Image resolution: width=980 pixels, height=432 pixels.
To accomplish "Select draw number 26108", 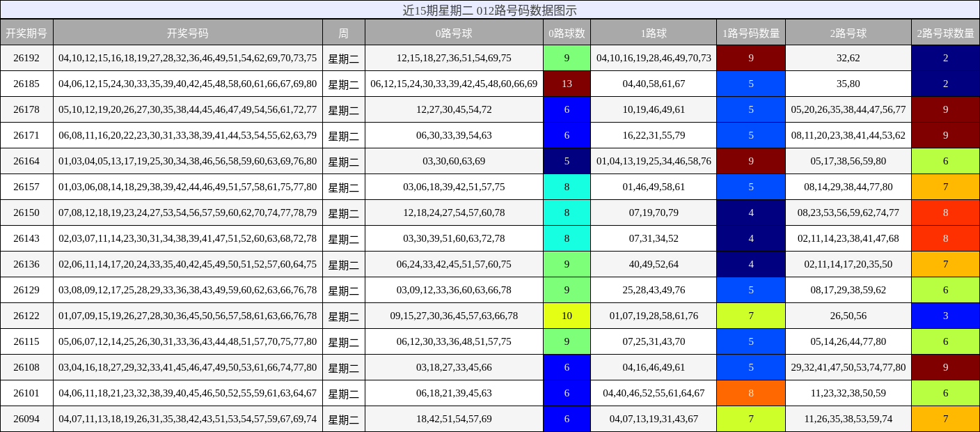I will point(26,367).
